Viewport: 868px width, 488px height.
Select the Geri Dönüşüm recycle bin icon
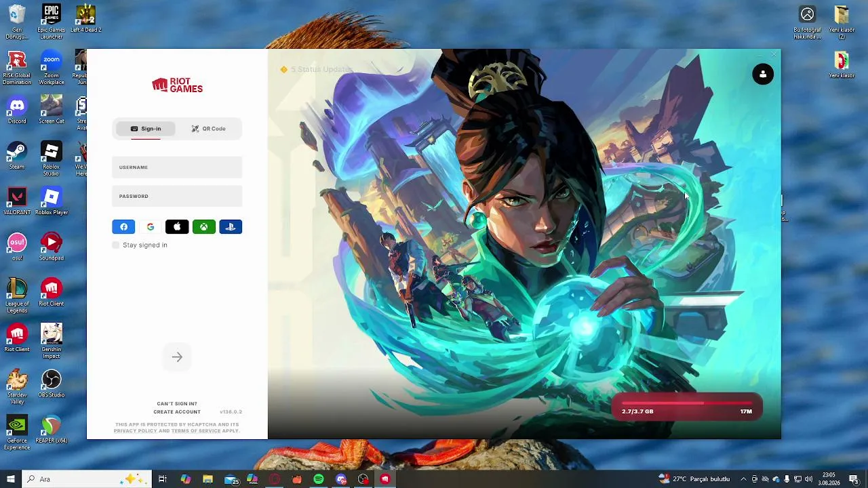click(x=17, y=22)
